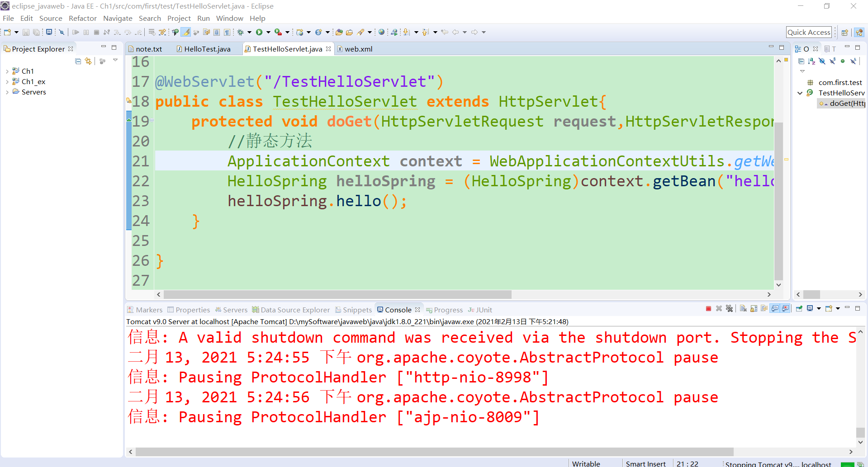Toggle Scroll Lock in Console view
The height and width of the screenshot is (467, 868).
click(753, 309)
